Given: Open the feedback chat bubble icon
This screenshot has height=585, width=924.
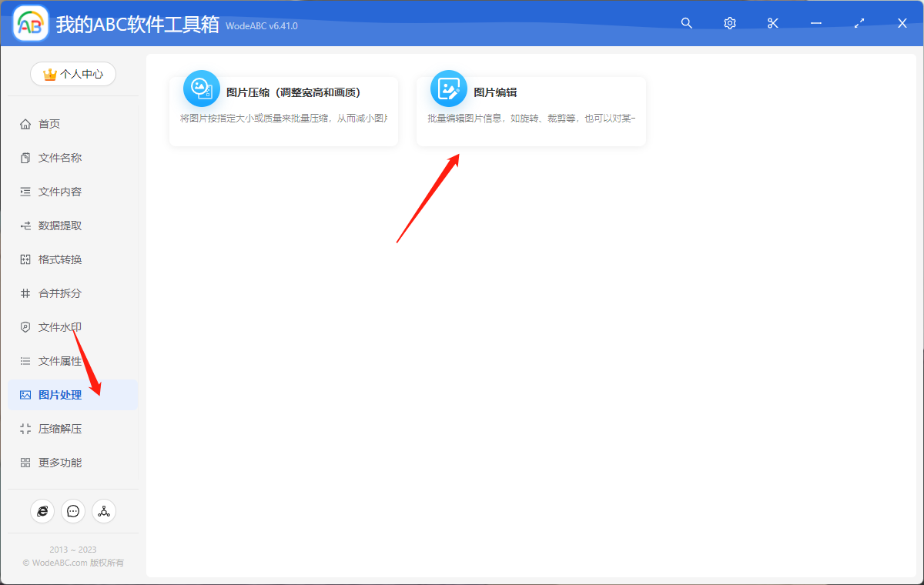Looking at the screenshot, I should [x=73, y=510].
